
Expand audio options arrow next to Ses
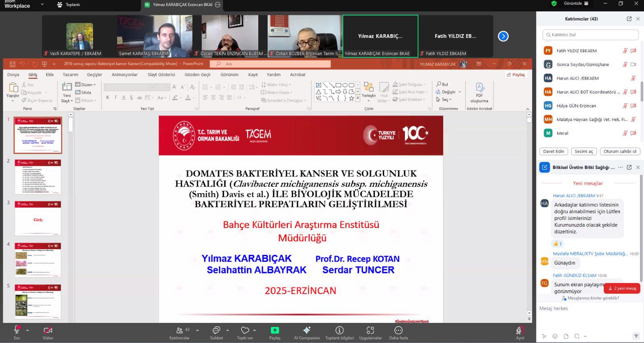tap(27, 330)
